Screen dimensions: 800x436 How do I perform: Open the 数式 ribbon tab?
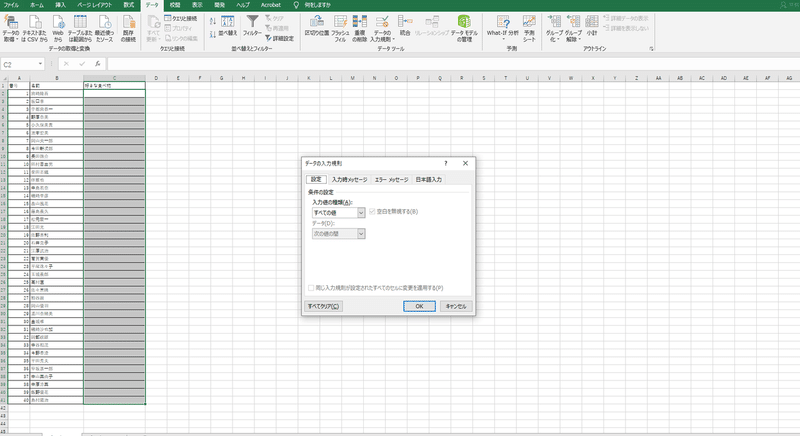click(x=129, y=5)
